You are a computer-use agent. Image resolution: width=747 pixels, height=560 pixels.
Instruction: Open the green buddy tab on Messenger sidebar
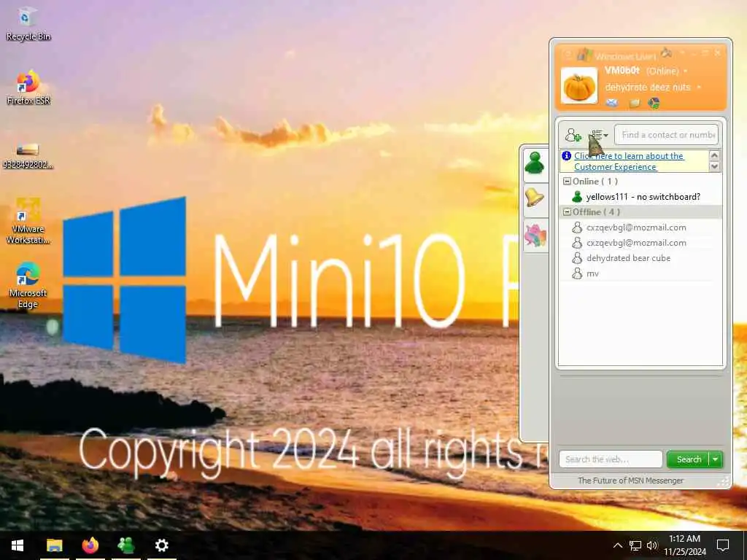(x=535, y=164)
